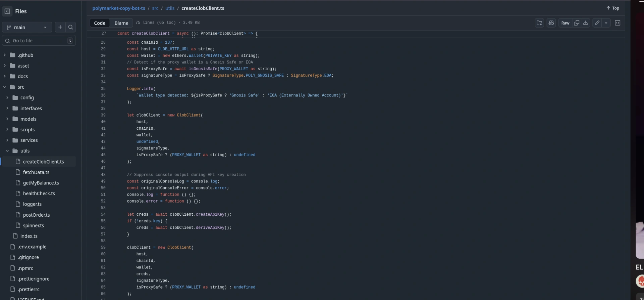Open logger.ts file

(x=32, y=204)
